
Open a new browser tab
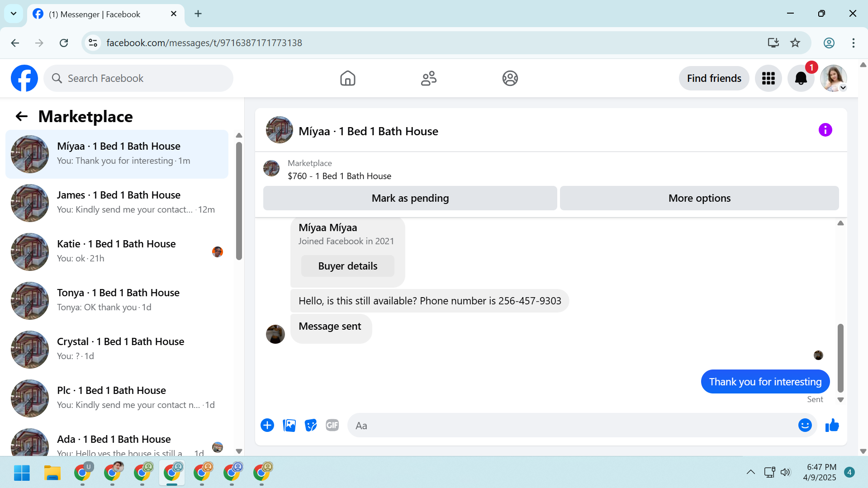tap(198, 14)
